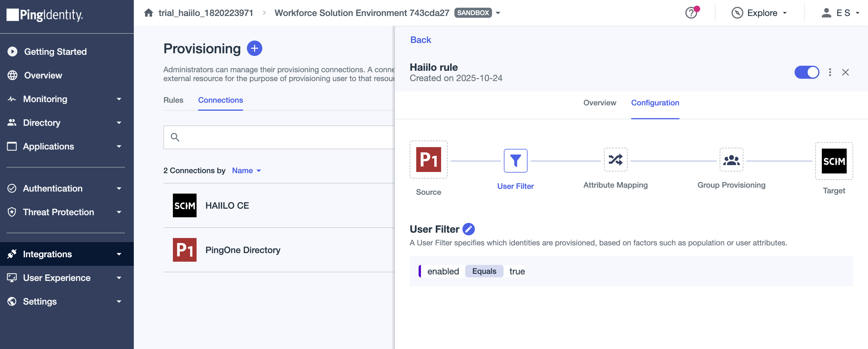Select the User Filter funnel icon
The height and width of the screenshot is (349, 868).
(x=515, y=161)
